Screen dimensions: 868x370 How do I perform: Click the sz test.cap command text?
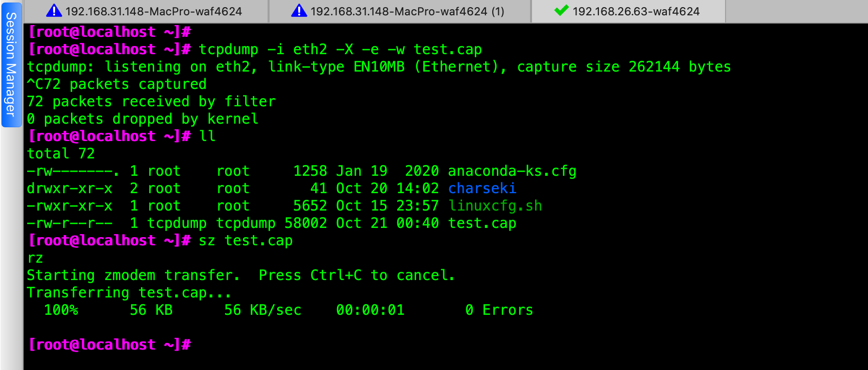(x=246, y=241)
